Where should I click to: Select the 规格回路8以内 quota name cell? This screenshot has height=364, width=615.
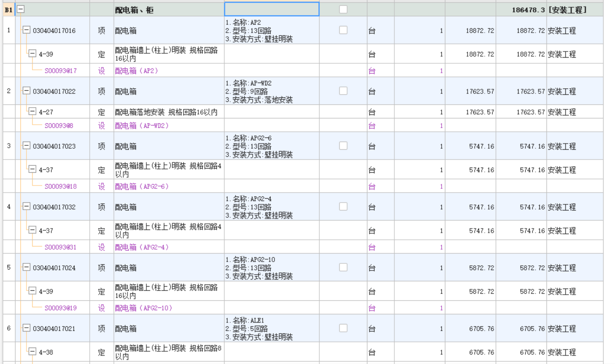coord(169,352)
